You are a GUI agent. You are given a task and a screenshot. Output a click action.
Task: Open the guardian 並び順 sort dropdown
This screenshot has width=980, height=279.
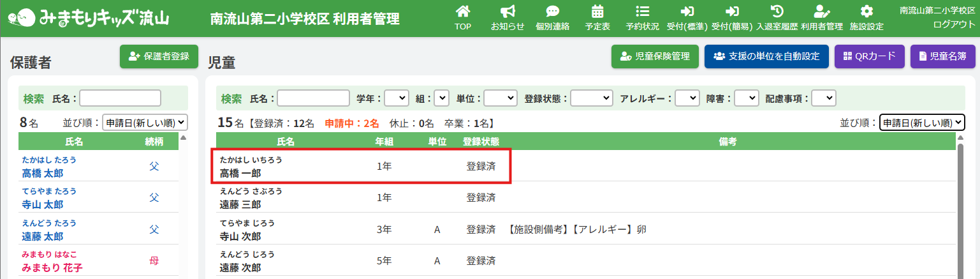click(x=145, y=123)
